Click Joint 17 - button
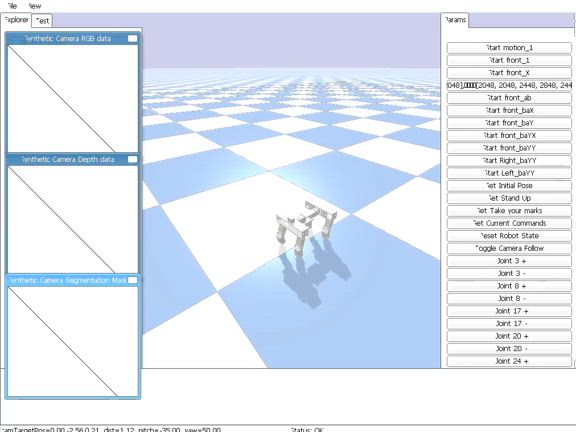This screenshot has height=432, width=576. pos(509,323)
